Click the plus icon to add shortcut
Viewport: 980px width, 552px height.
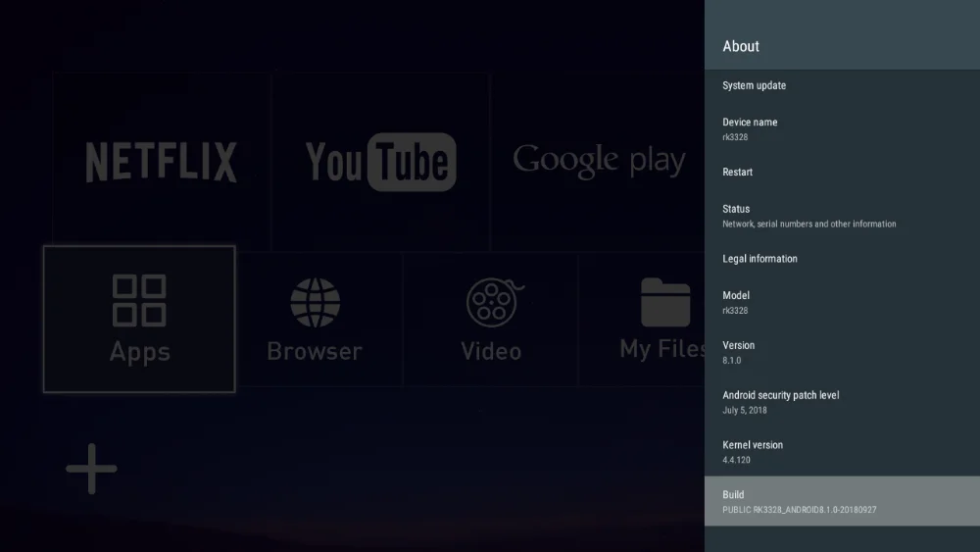[91, 469]
